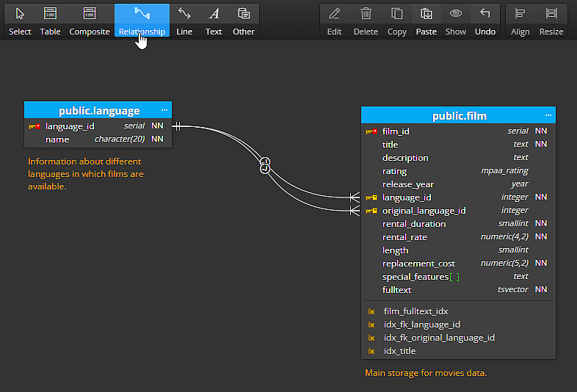Select the idx_title index name
Viewport: 577px width, 392px height.
click(x=399, y=351)
